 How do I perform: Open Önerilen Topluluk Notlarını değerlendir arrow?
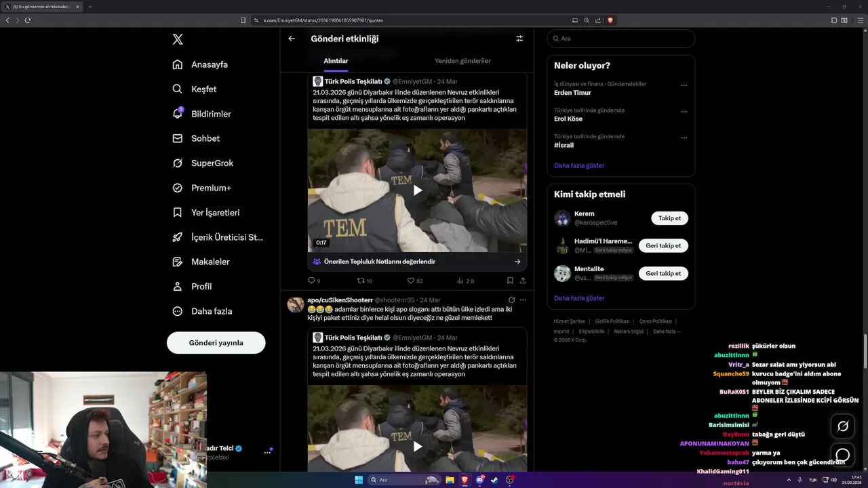(517, 262)
